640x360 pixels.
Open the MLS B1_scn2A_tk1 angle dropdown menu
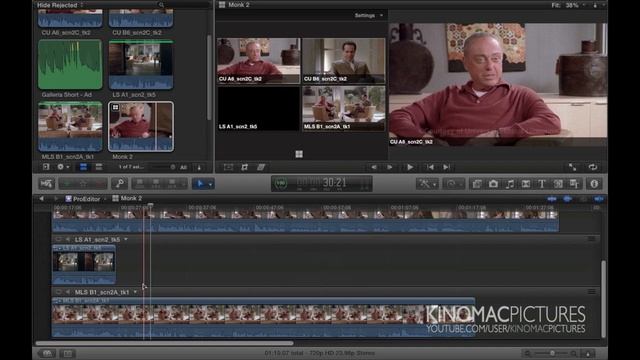135,292
